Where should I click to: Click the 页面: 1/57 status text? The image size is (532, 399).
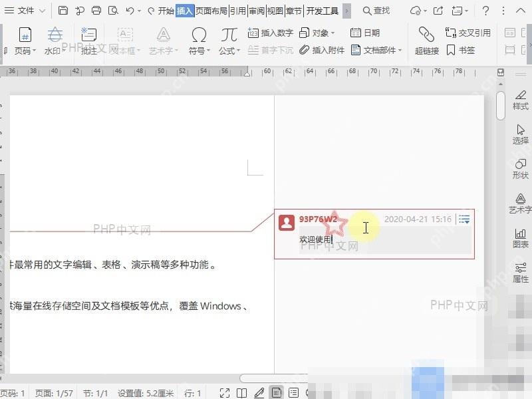pos(54,393)
